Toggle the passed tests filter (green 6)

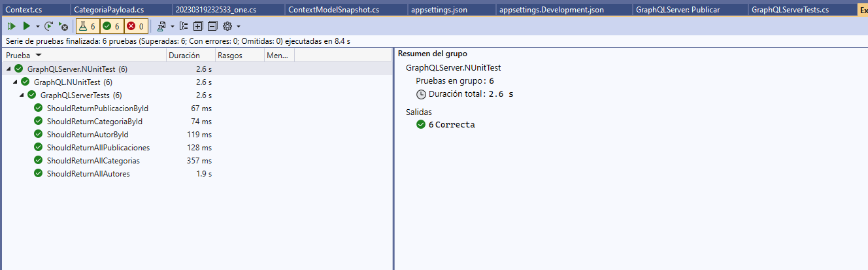click(x=111, y=26)
